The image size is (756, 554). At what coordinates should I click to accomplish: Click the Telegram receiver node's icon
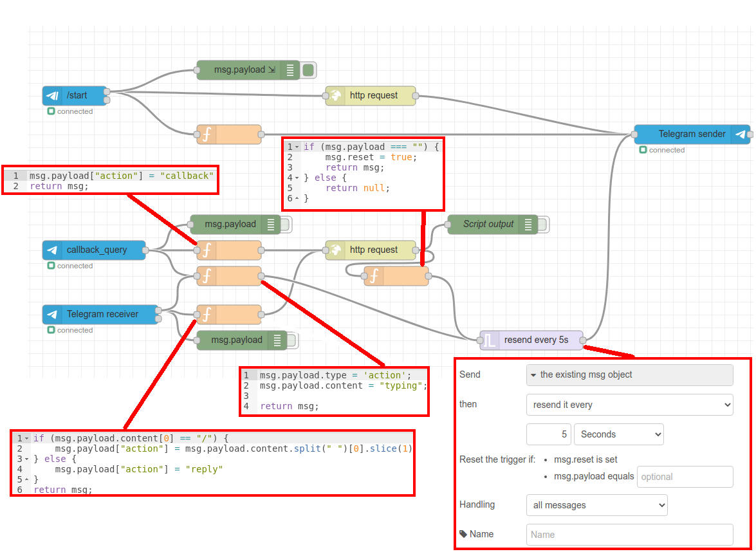(x=53, y=314)
